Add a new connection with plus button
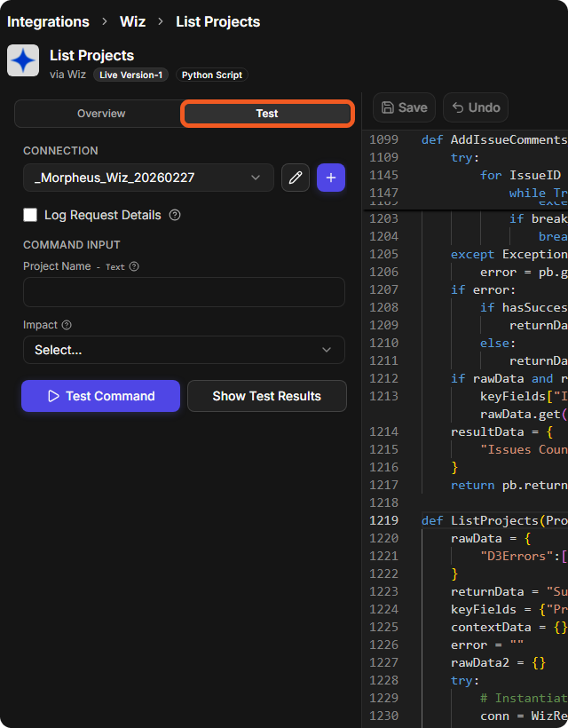Screen dimensions: 568x728 pyautogui.click(x=331, y=178)
